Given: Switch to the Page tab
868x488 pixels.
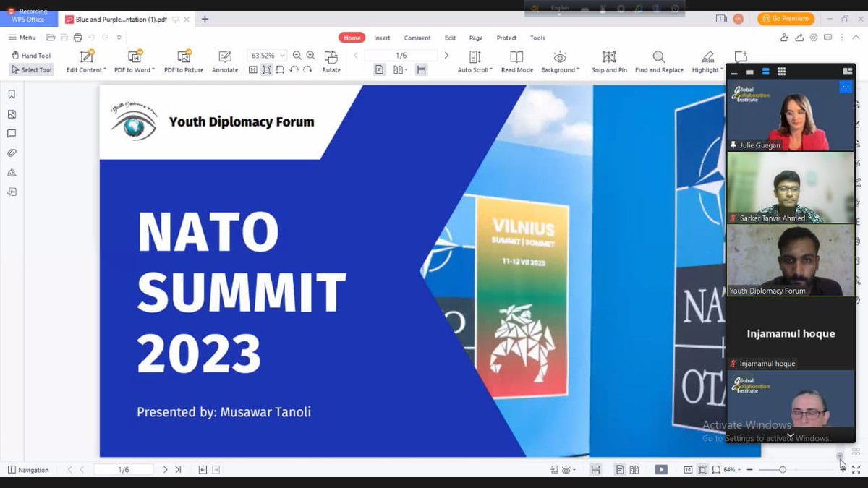Looking at the screenshot, I should (476, 38).
